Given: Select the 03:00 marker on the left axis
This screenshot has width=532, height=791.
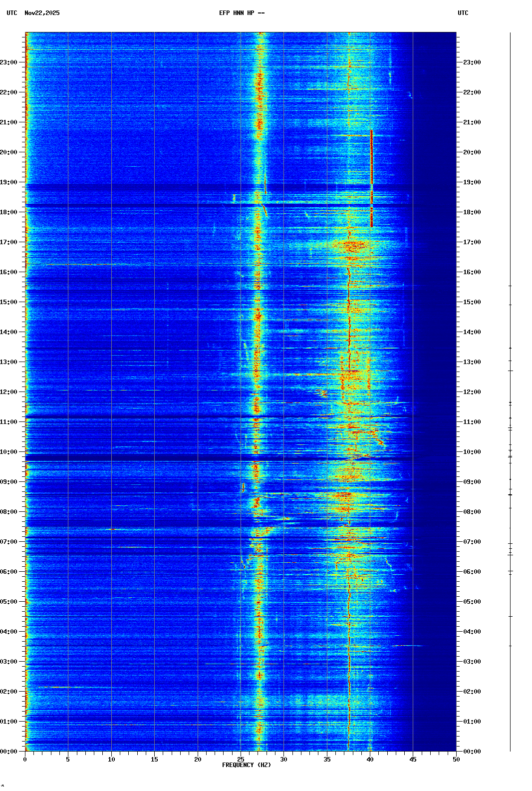Looking at the screenshot, I should [x=9, y=662].
